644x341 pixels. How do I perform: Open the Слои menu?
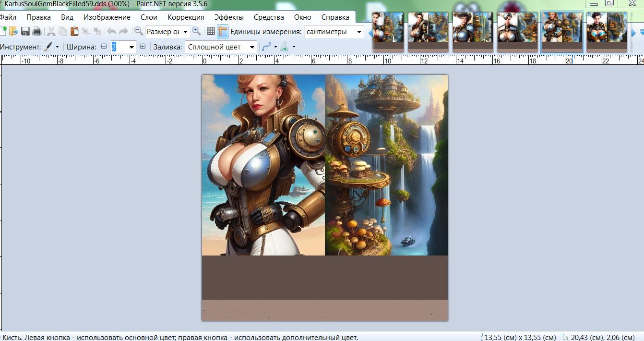coord(149,17)
